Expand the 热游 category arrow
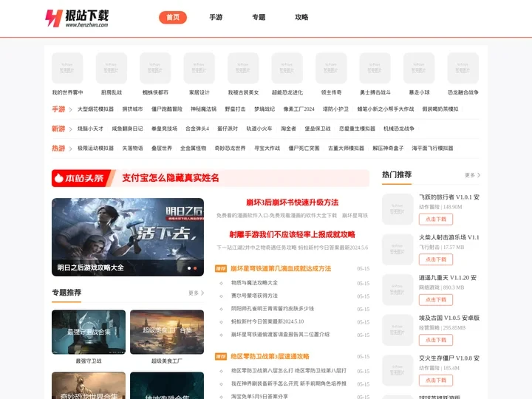 point(70,149)
